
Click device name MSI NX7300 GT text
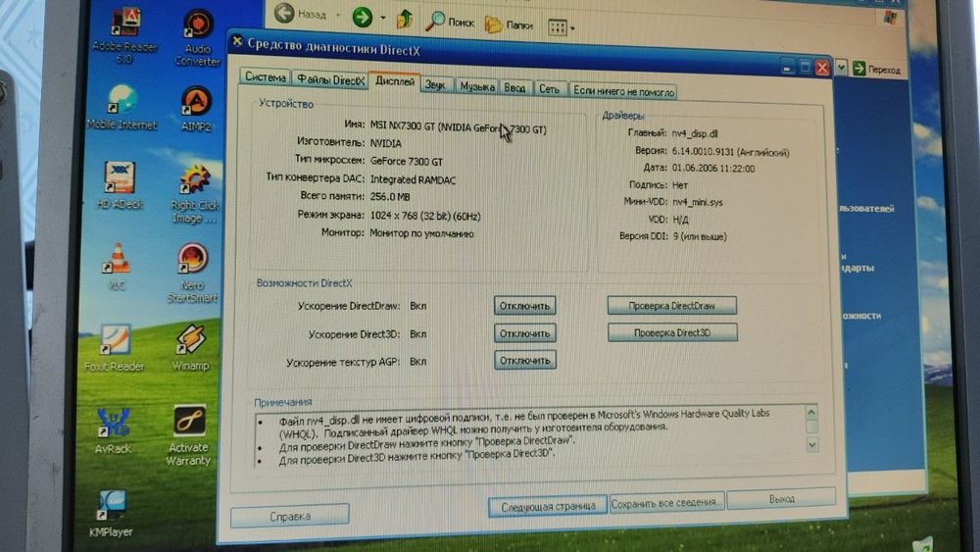[x=458, y=127]
